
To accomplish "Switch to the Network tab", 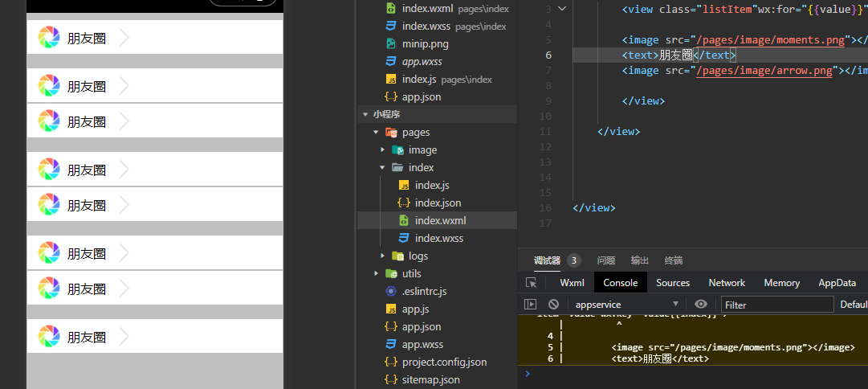I will point(727,283).
